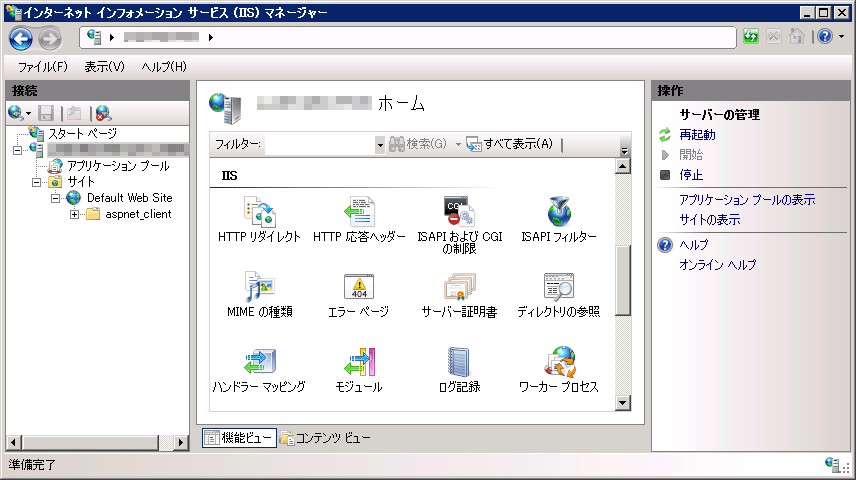Switch to コンテンツ ビュー tab
The image size is (856, 480).
[x=325, y=437]
